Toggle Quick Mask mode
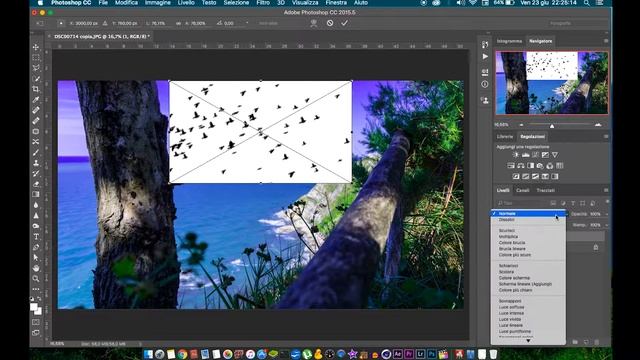Image resolution: width=640 pixels, height=360 pixels. pos(36,322)
